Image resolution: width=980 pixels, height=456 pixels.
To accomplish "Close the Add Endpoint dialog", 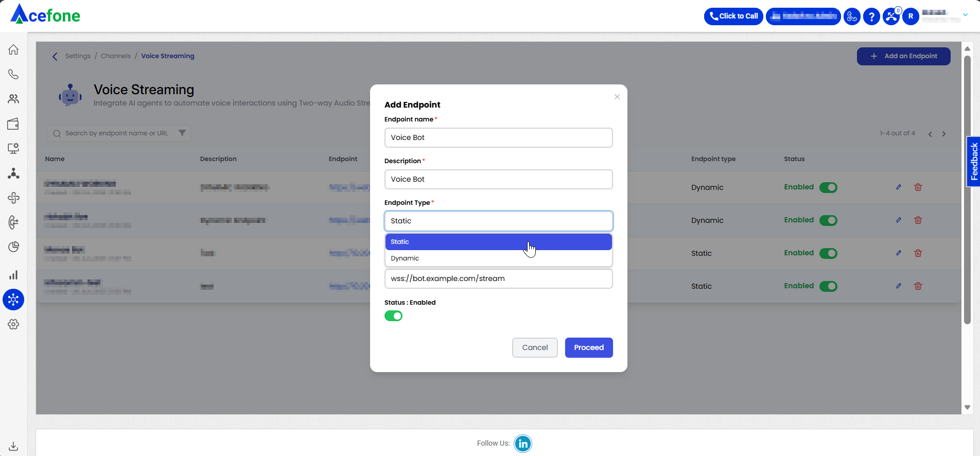I will coord(617,97).
